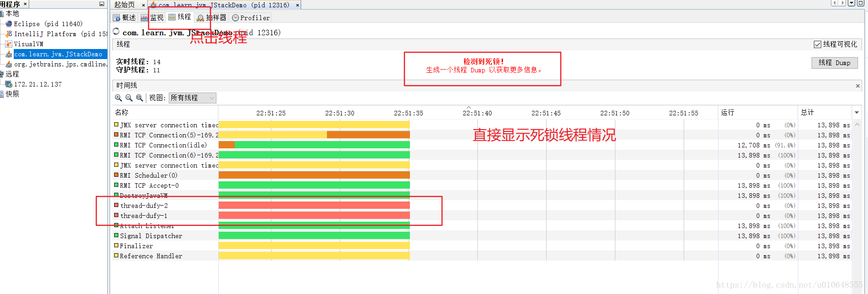Click the Finalizer yellow state icon

[116, 245]
